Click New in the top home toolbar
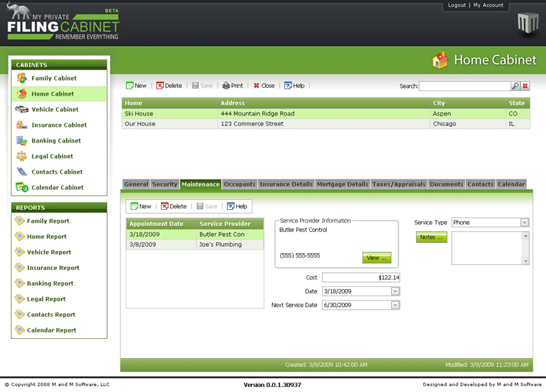 coord(136,86)
